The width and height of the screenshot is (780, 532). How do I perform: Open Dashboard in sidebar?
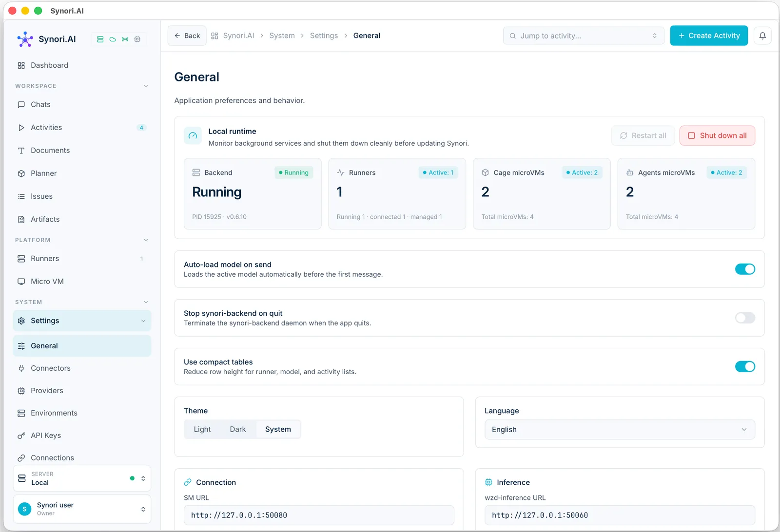(x=82, y=65)
